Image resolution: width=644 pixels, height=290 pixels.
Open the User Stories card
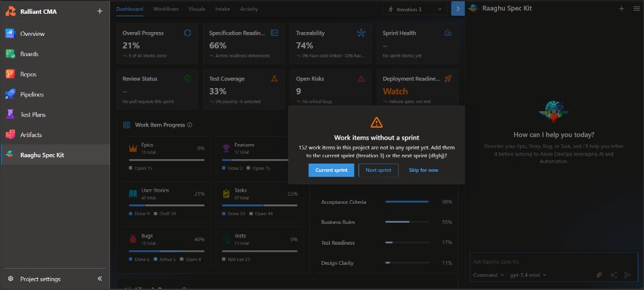pyautogui.click(x=166, y=201)
